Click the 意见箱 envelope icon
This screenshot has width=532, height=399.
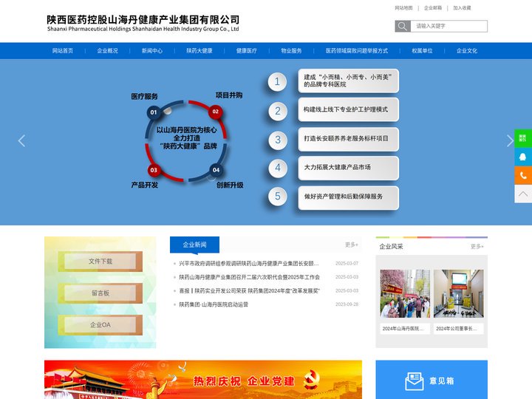click(415, 381)
